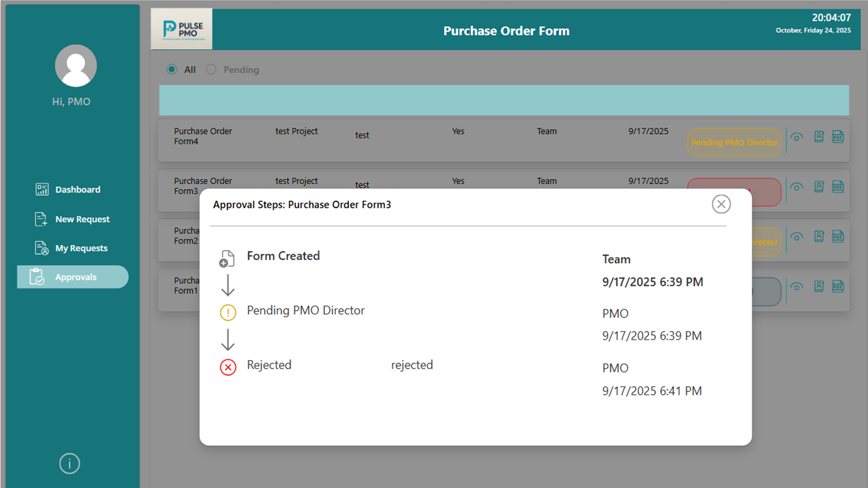This screenshot has height=488, width=868.
Task: Select the All radio button
Action: pos(172,69)
